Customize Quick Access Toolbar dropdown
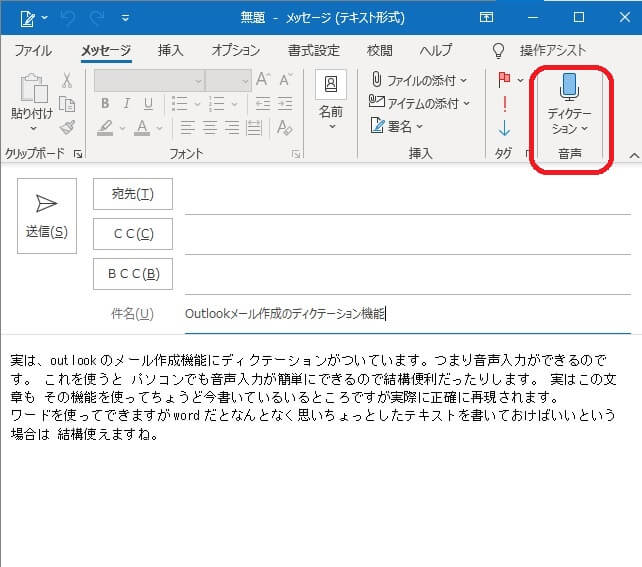Screen dimensions: 642x567 [x=125, y=18]
